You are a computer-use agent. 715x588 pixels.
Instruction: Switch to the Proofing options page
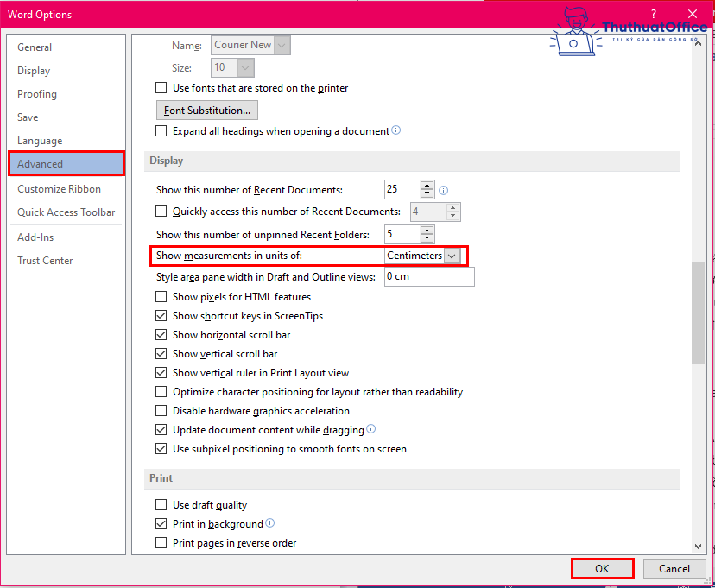click(x=37, y=94)
